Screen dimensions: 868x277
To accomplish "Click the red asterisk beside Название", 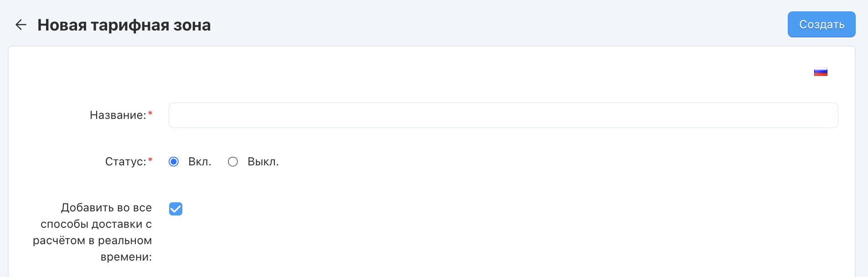I will click(150, 114).
